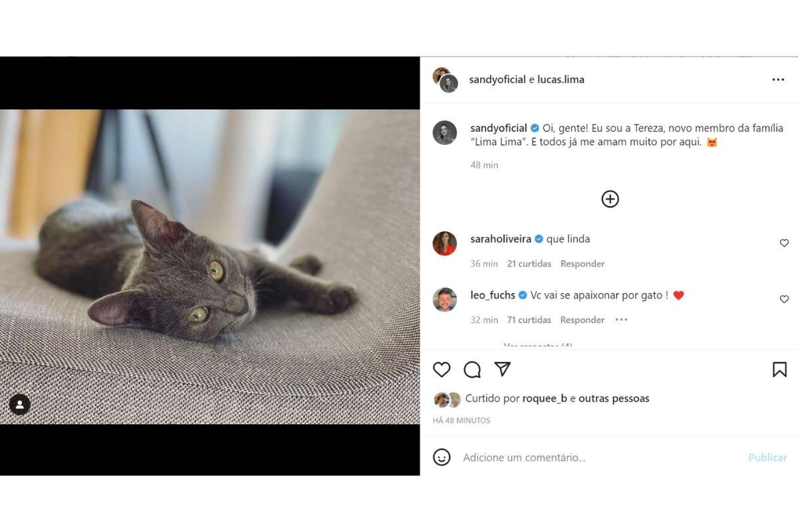Open post options three-dot menu
Viewport: 798px width, 532px height.
[x=778, y=80]
